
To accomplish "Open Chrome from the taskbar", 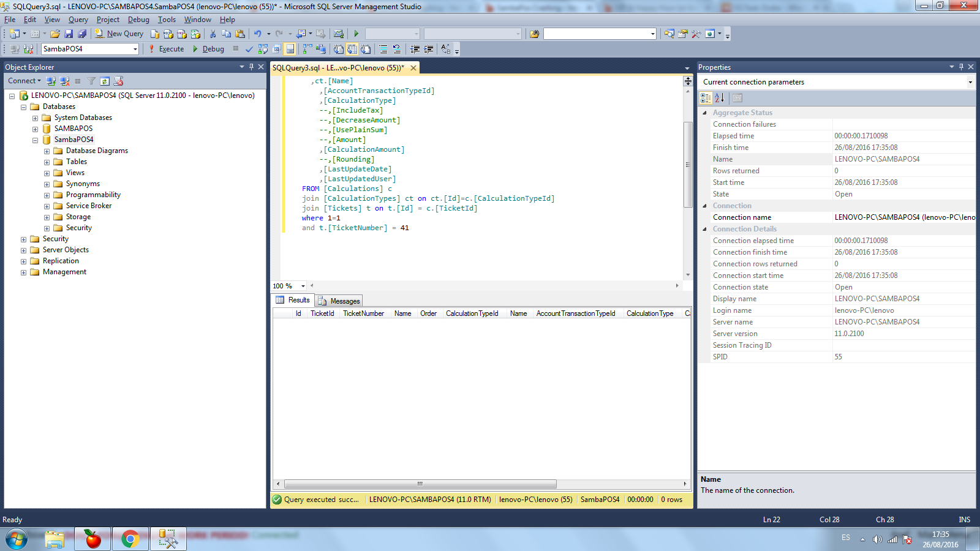I will click(130, 539).
